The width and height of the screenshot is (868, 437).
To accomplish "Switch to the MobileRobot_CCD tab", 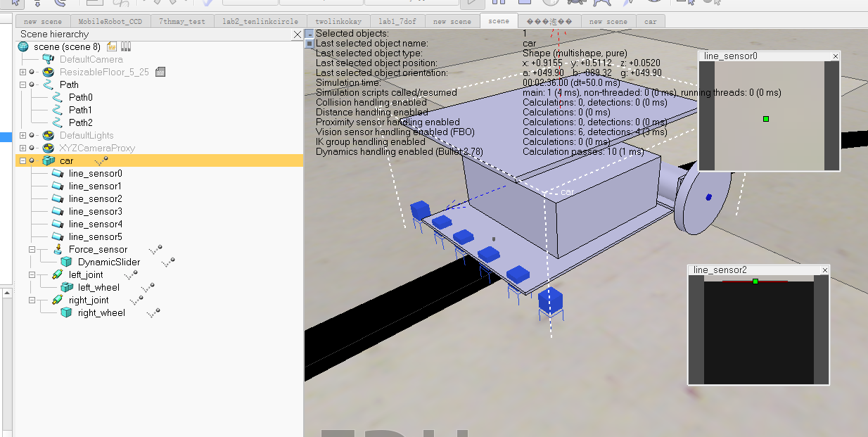I will pyautogui.click(x=110, y=21).
